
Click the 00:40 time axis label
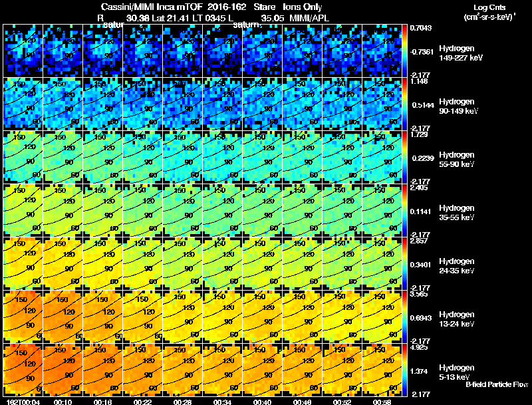(x=262, y=402)
